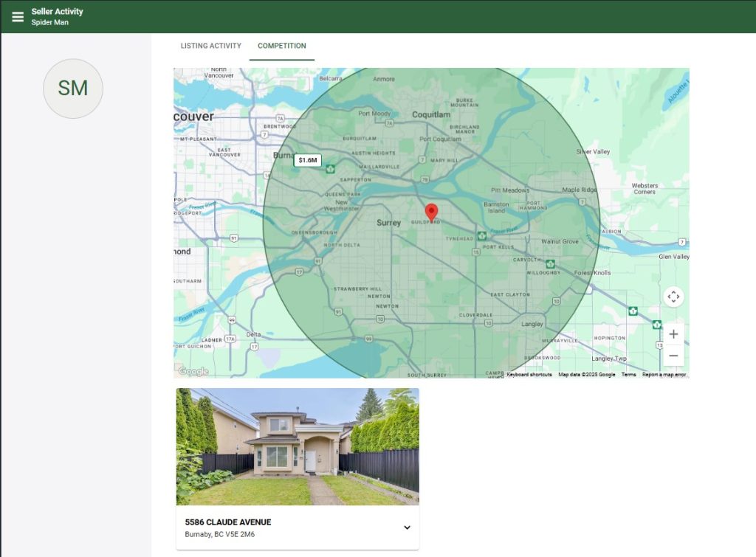
Task: Open map Keyboard shortcuts
Action: [529, 375]
